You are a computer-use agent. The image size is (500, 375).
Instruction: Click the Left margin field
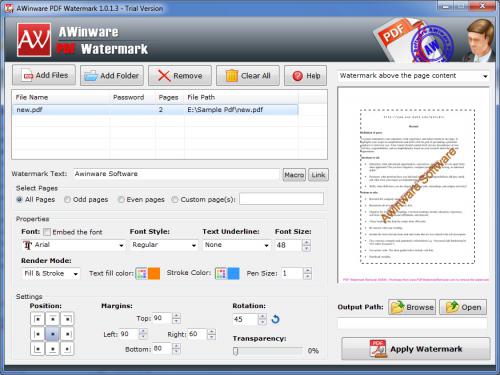129,334
